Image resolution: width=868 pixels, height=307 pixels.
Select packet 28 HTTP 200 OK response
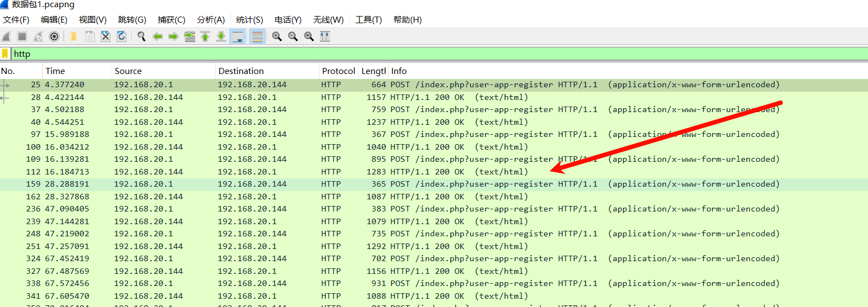click(x=387, y=97)
